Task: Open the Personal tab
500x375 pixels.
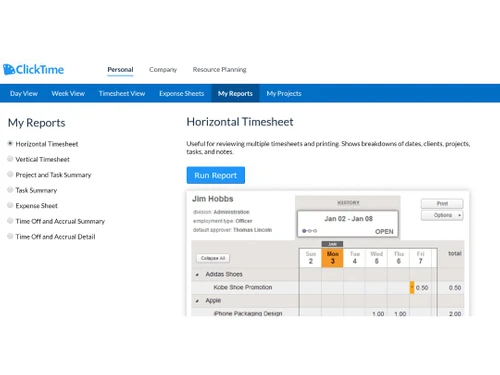Action: (120, 70)
